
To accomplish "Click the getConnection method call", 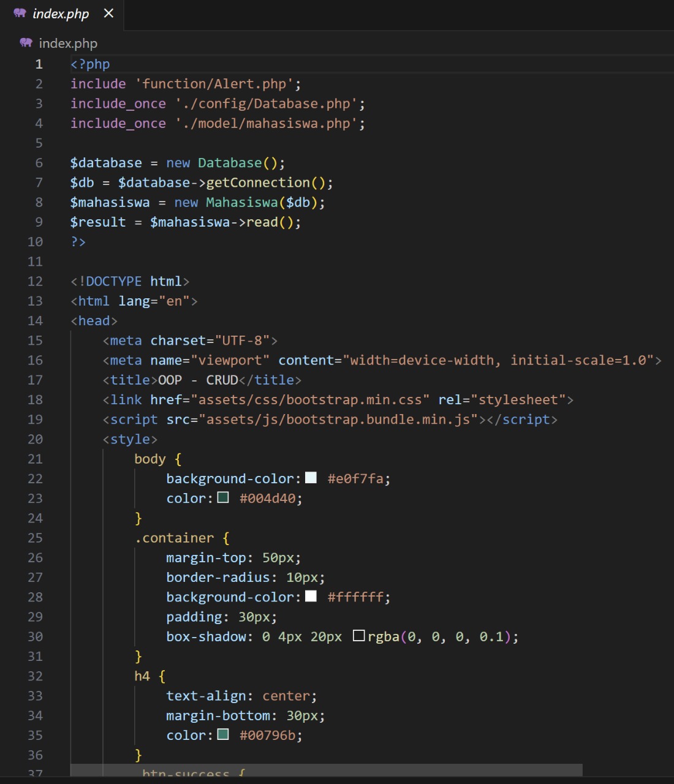I will 258,183.
